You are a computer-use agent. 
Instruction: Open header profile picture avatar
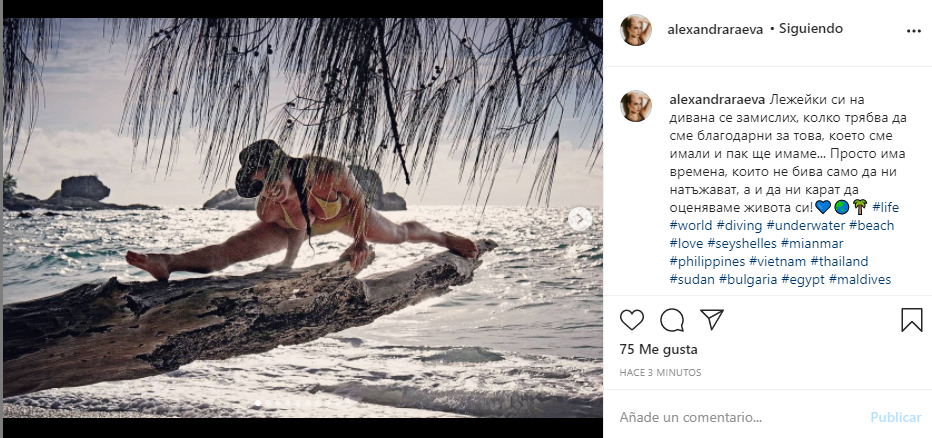tap(637, 30)
